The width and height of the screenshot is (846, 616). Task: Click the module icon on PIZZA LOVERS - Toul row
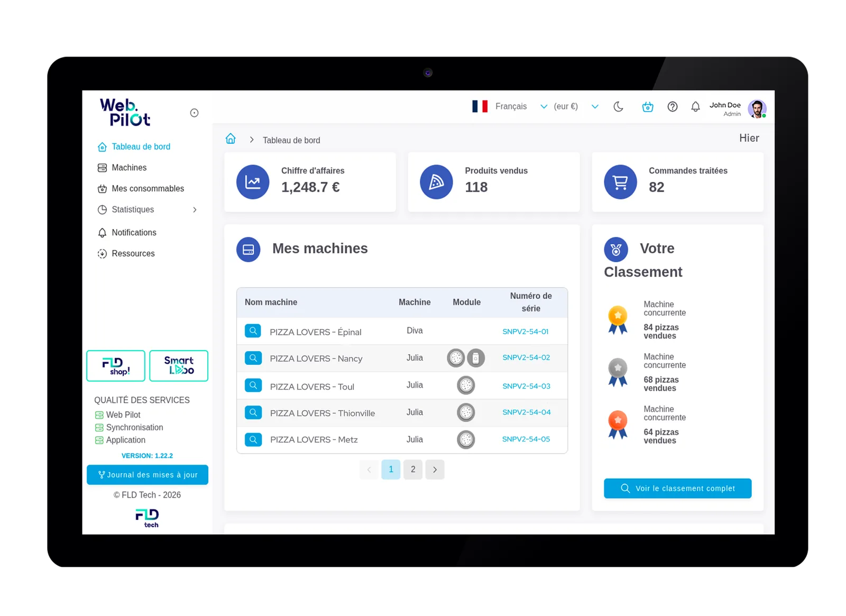(466, 385)
